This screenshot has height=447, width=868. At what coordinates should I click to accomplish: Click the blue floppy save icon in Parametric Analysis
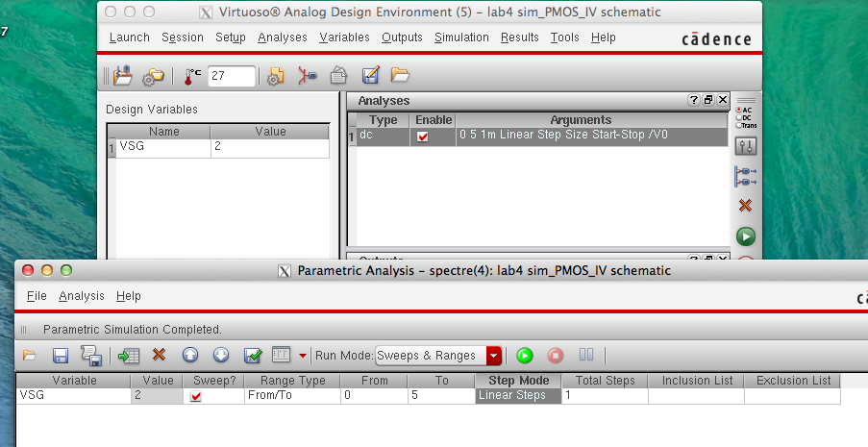pyautogui.click(x=61, y=356)
